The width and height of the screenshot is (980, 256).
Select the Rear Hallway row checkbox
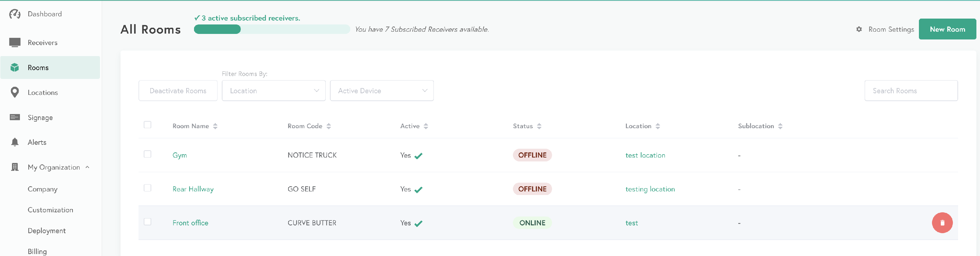[147, 188]
